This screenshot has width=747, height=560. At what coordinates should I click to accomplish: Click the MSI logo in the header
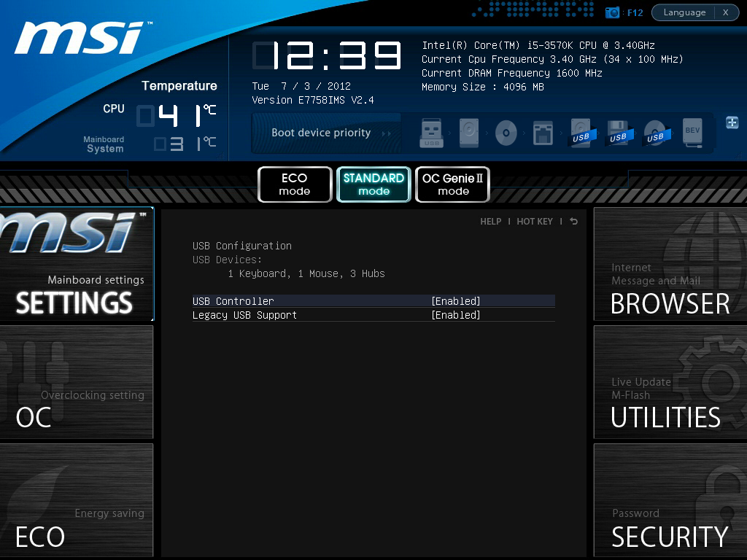pyautogui.click(x=82, y=37)
